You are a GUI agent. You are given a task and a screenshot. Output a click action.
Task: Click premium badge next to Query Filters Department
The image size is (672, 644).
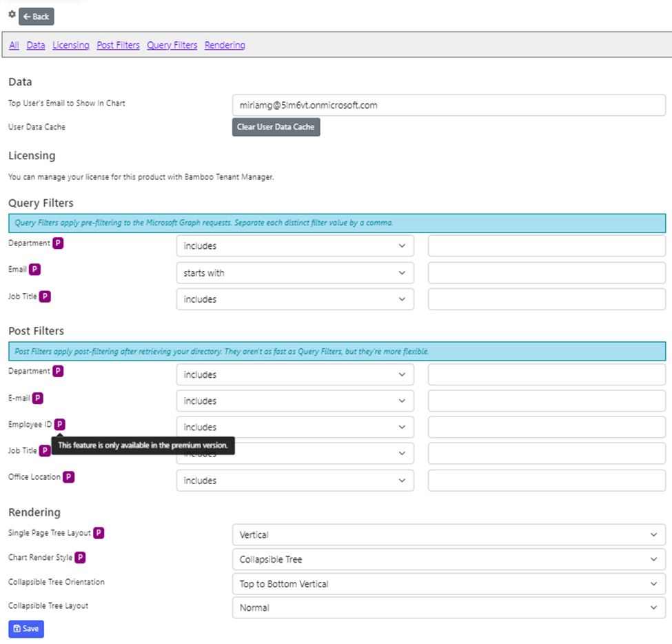59,243
